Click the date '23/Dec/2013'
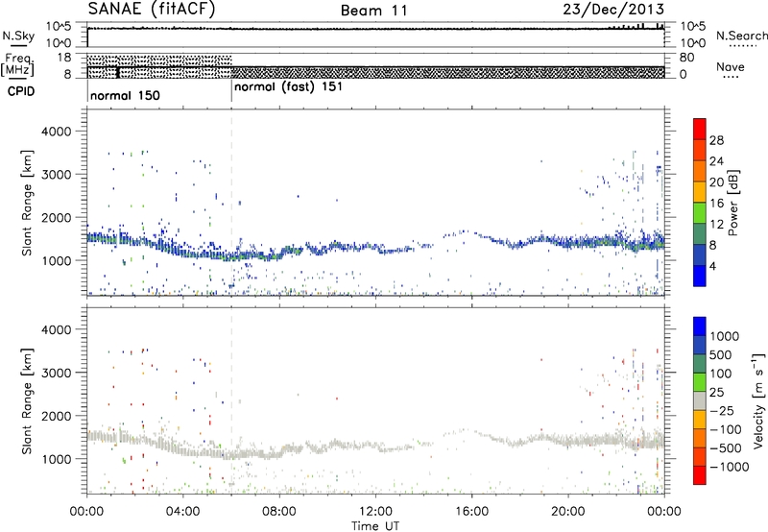This screenshot has height=532, width=768. click(x=613, y=9)
